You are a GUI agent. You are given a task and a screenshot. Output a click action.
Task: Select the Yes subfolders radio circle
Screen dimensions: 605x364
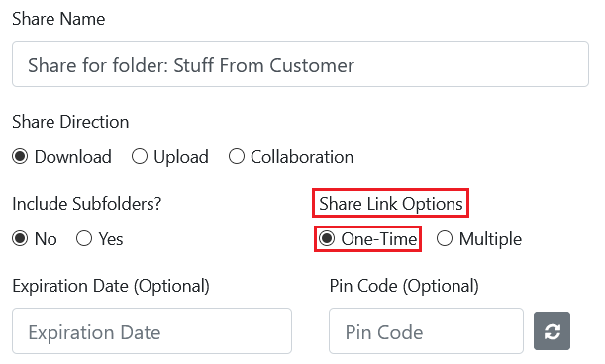(84, 238)
